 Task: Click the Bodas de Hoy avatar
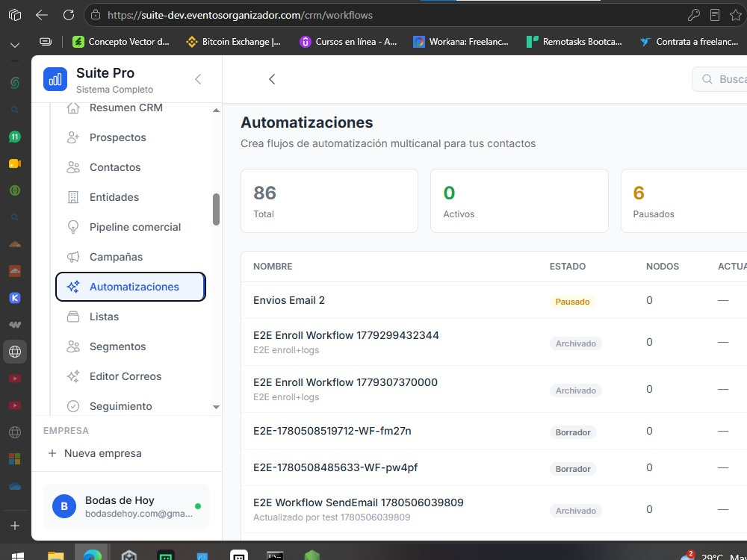(x=64, y=506)
